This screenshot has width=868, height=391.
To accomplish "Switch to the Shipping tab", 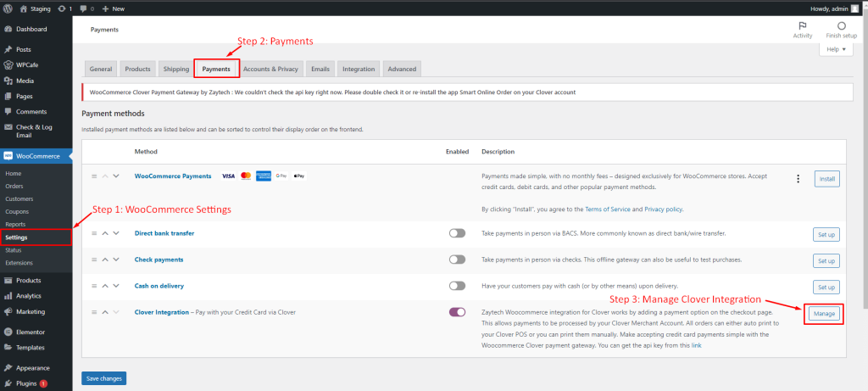I will tap(176, 70).
